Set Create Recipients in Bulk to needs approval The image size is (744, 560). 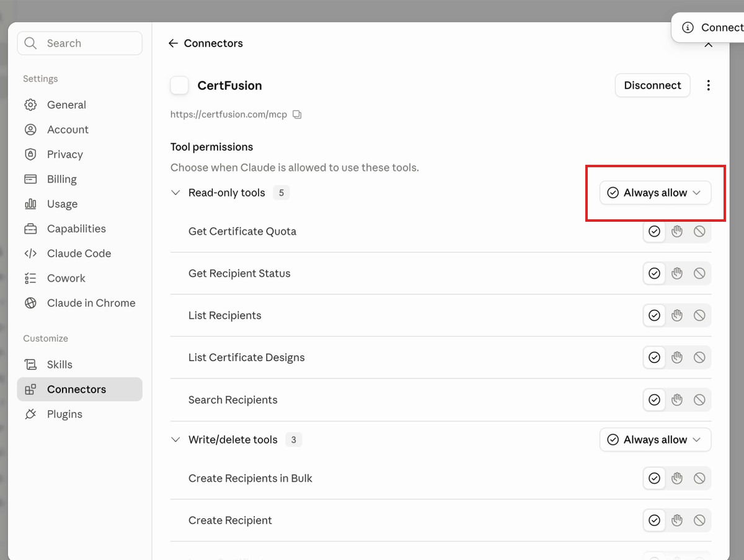pos(677,478)
